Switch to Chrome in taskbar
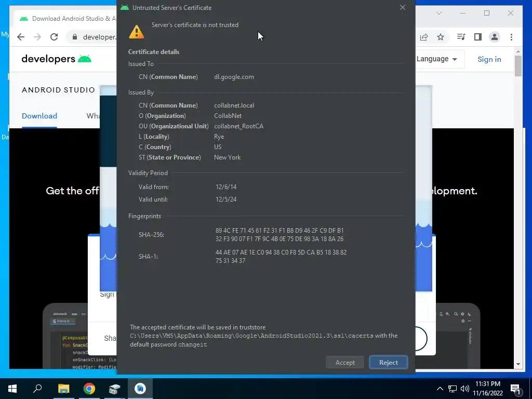 point(89,389)
